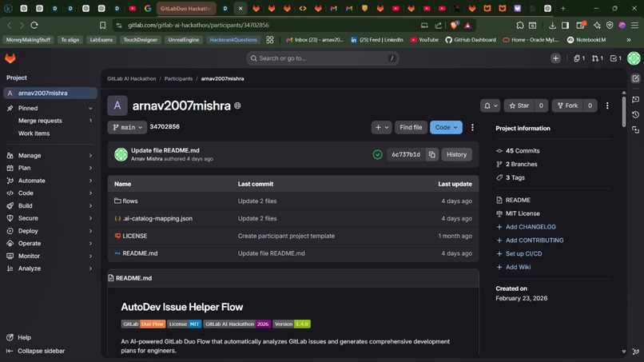Click Participants breadcrumb link
The height and width of the screenshot is (362, 644).
pyautogui.click(x=178, y=78)
